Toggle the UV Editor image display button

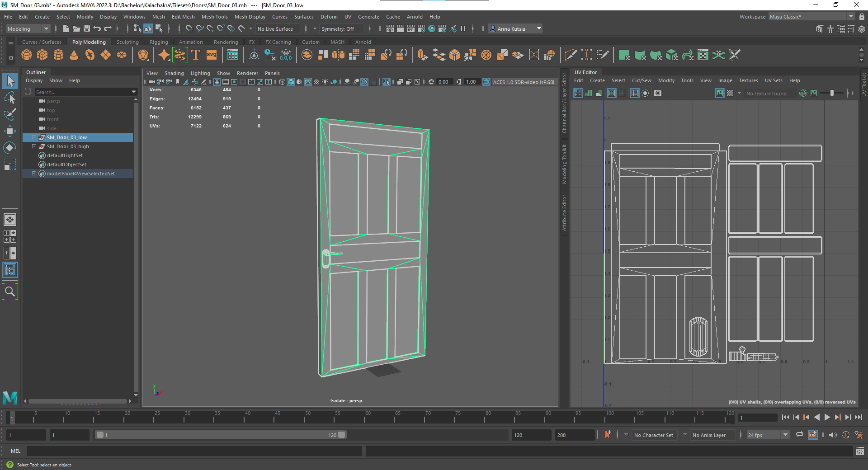[x=720, y=93]
